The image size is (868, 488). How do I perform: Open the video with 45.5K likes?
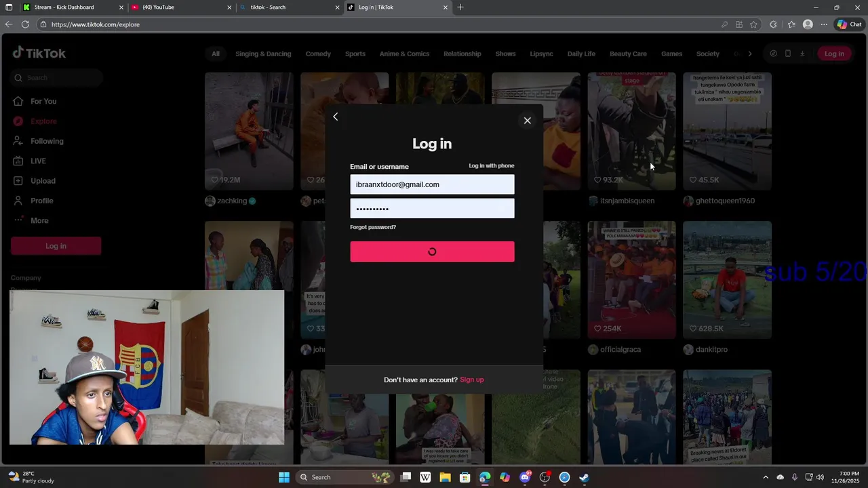coord(727,131)
